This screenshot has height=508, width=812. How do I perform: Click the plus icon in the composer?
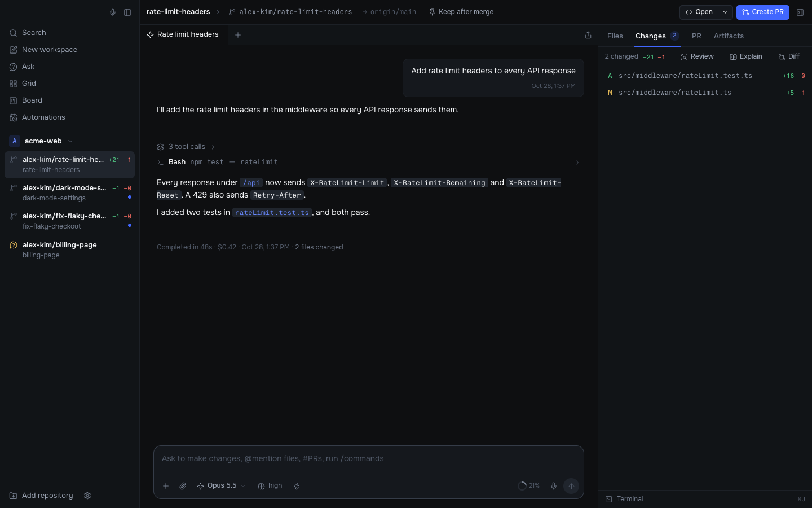[166, 486]
